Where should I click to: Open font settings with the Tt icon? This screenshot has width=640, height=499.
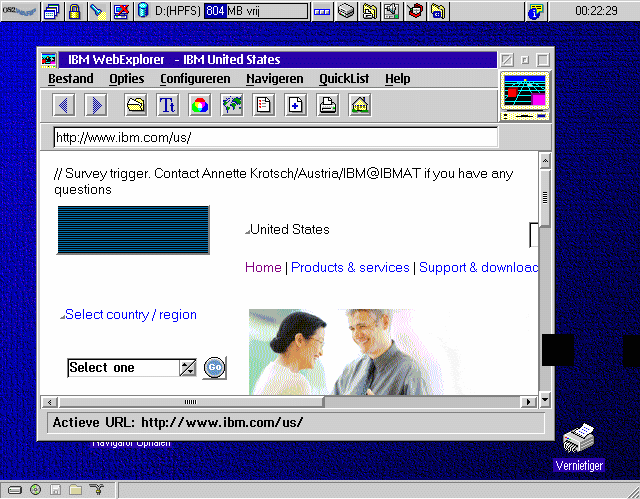pos(168,105)
